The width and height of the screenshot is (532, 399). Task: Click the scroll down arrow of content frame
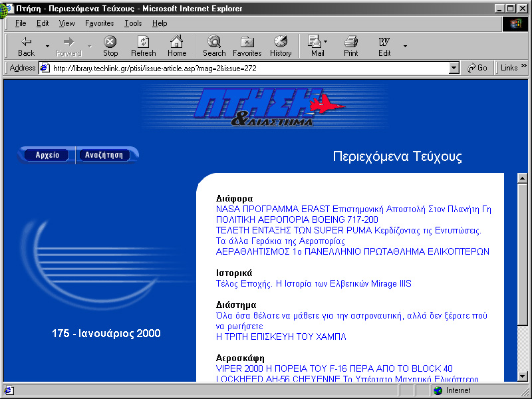pos(523,376)
